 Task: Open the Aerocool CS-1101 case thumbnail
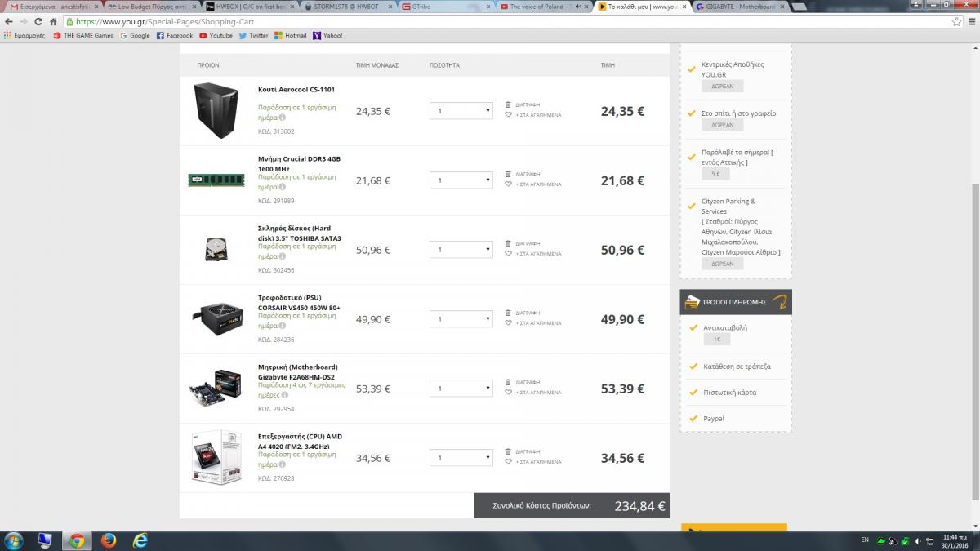coord(216,111)
